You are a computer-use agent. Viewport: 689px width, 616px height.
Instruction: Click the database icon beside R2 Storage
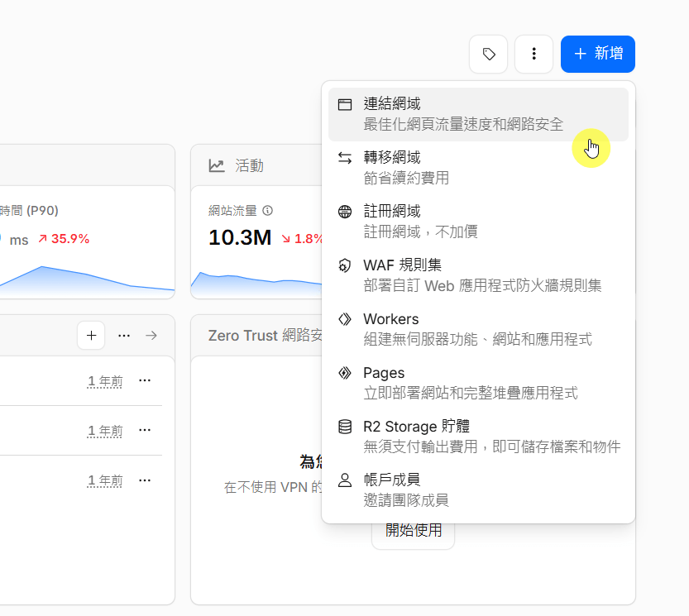coord(345,427)
